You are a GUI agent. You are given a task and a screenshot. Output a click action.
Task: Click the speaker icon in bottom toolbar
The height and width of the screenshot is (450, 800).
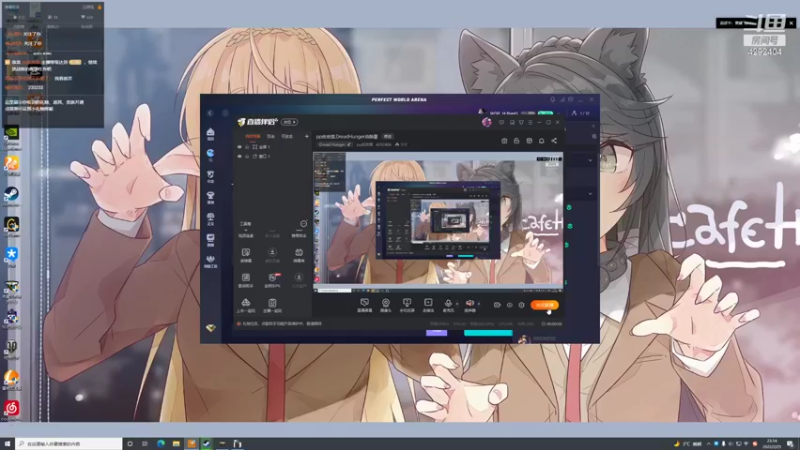click(470, 305)
